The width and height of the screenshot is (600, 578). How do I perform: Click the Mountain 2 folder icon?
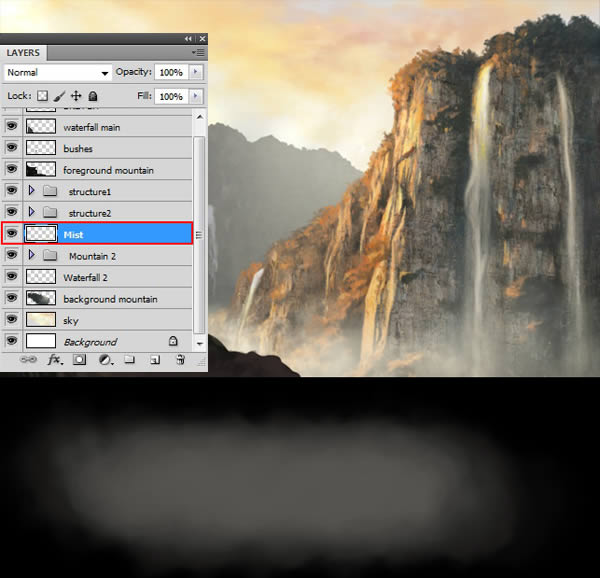click(50, 255)
